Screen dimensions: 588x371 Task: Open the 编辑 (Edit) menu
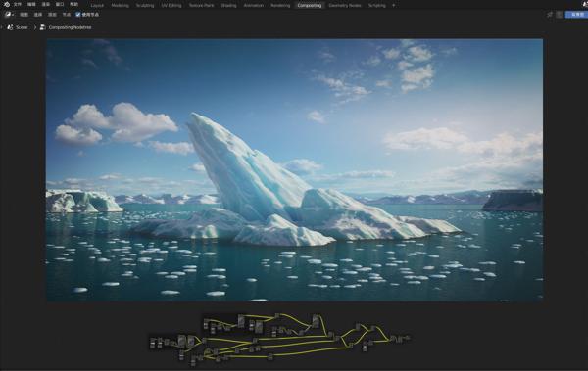click(31, 5)
